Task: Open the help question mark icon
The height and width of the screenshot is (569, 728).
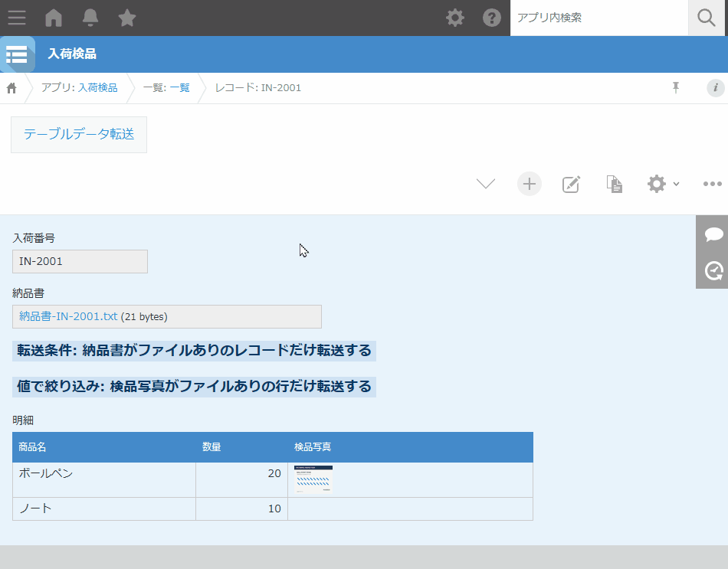Action: pos(492,18)
